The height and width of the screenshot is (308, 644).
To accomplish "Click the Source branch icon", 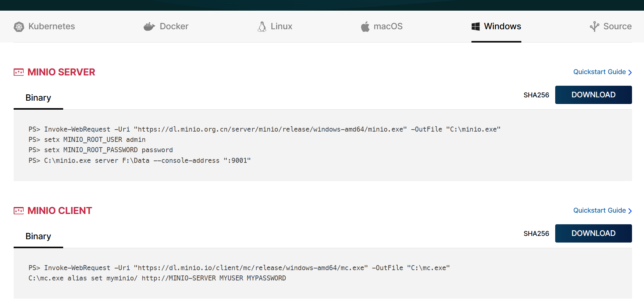I will [594, 27].
